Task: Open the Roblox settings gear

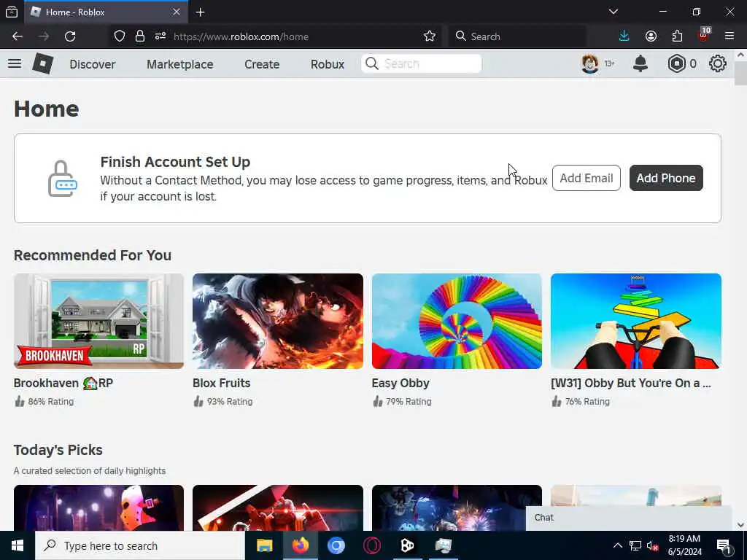Action: [718, 63]
